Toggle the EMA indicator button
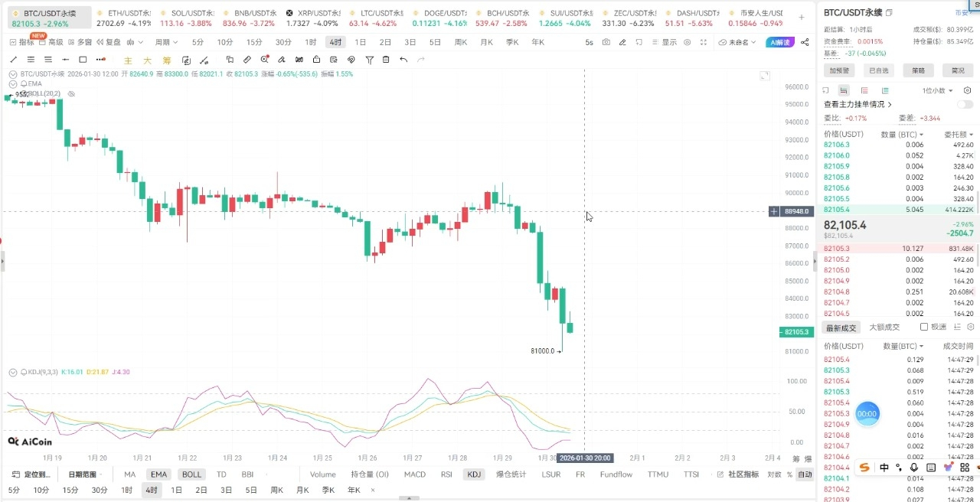980x502 pixels. [x=158, y=474]
